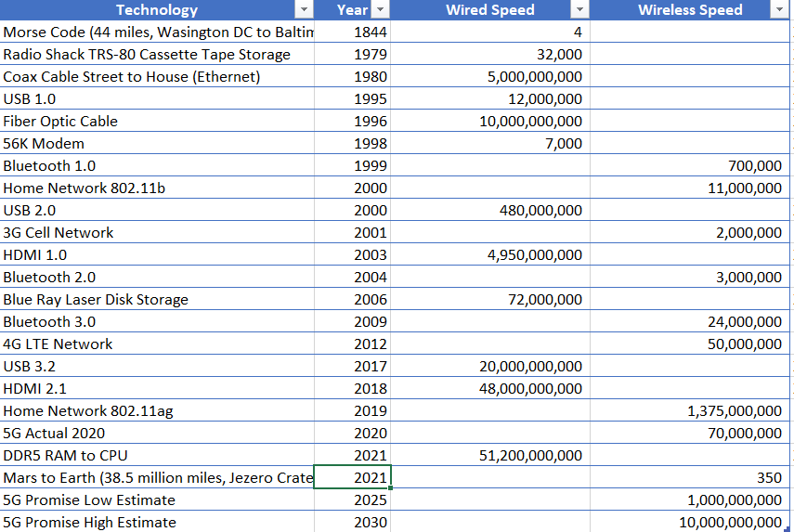Select the 350 wireless speed cell
The height and width of the screenshot is (532, 794).
pos(690,477)
